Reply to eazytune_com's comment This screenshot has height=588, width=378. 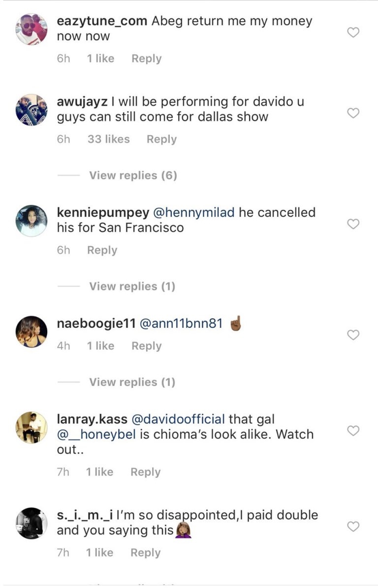(x=146, y=59)
